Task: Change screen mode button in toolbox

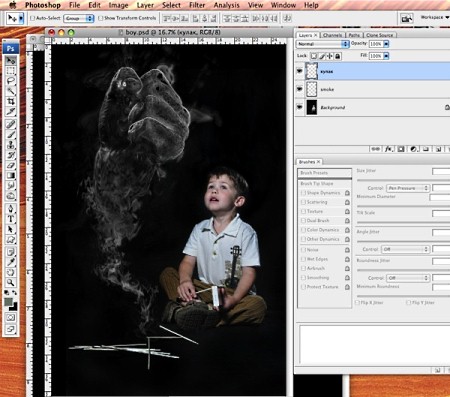Action: click(x=11, y=330)
